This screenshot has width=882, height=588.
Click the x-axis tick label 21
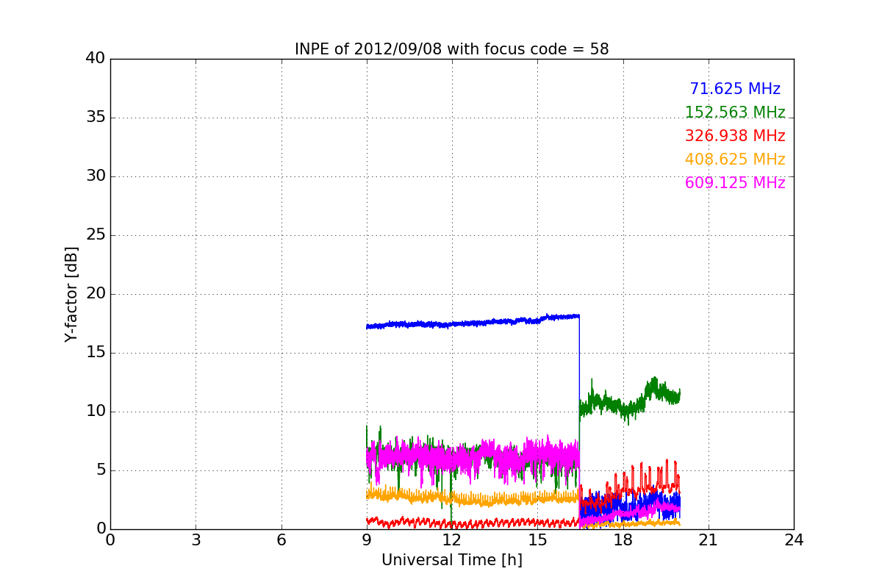(709, 540)
